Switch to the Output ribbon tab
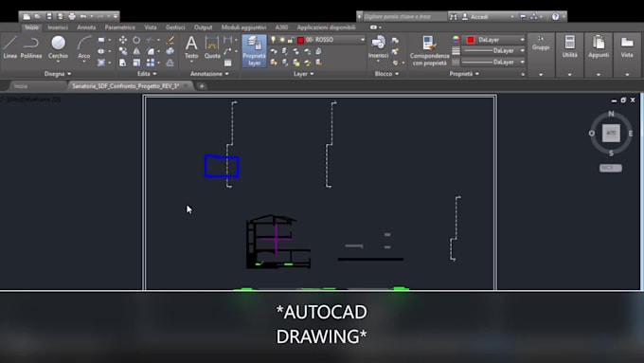 pos(204,27)
